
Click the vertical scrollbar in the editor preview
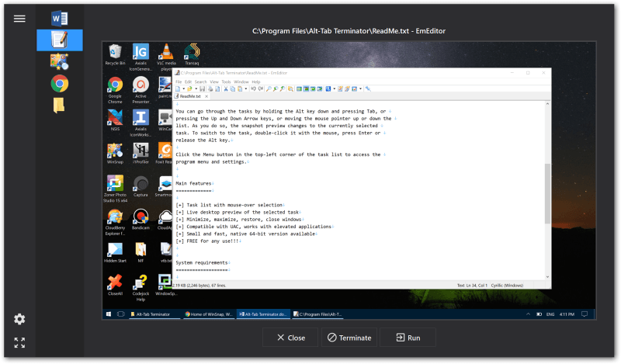547,190
